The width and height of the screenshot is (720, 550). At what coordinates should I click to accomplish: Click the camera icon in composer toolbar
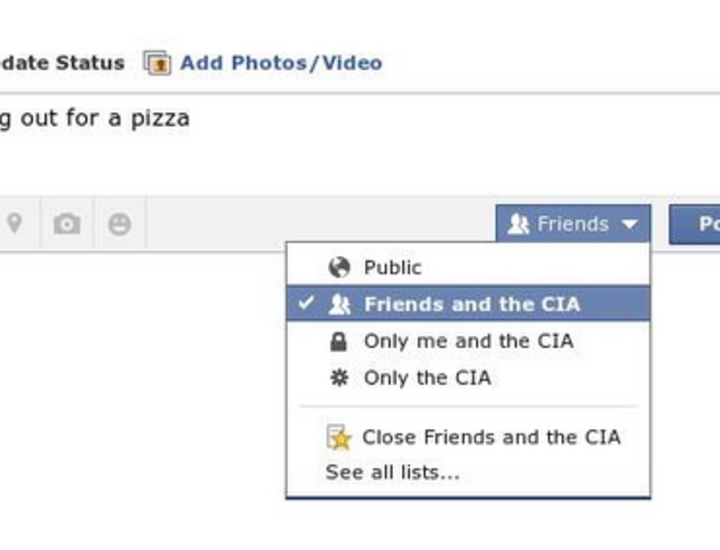point(67,224)
